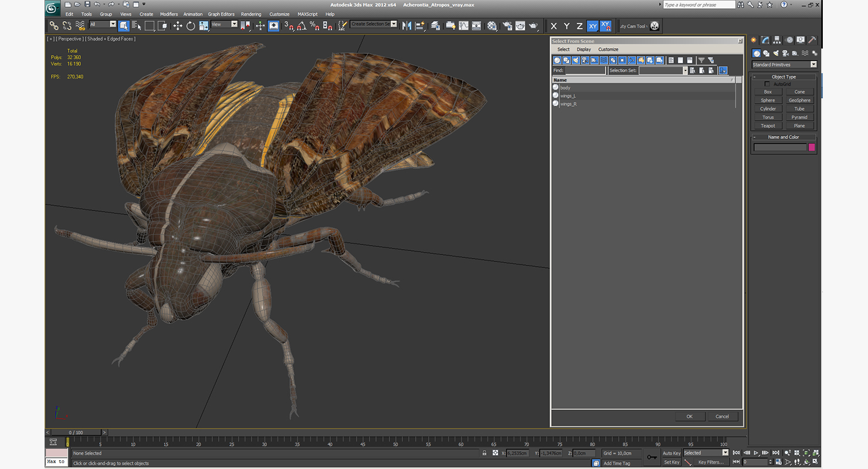
Task: Open the Curve Editor icon
Action: point(463,26)
